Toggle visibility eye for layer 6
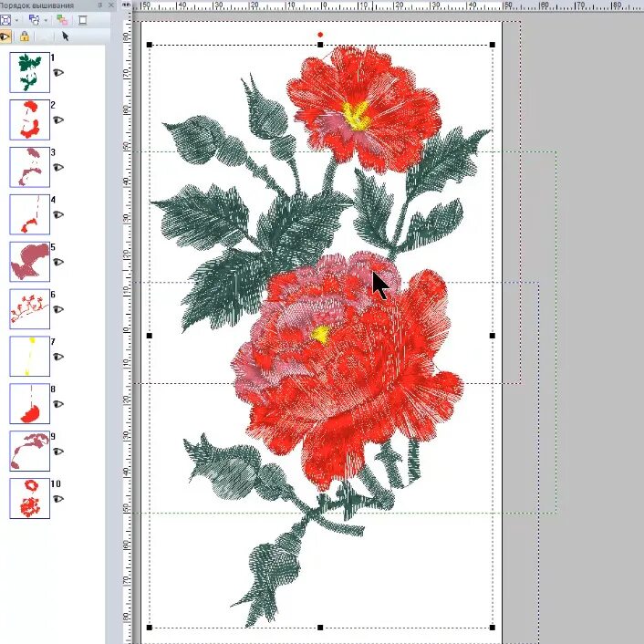The image size is (644, 644). point(58,309)
